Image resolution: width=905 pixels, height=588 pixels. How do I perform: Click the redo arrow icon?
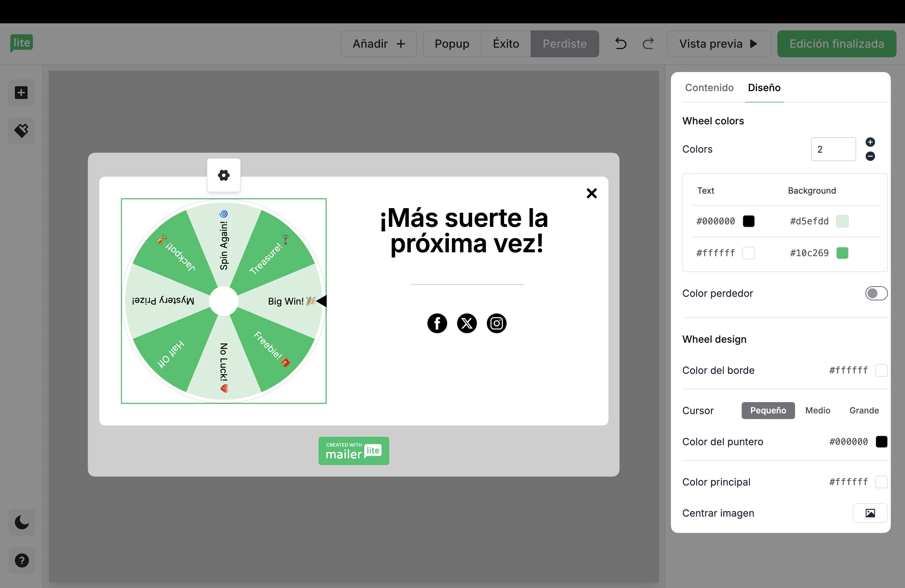click(648, 44)
